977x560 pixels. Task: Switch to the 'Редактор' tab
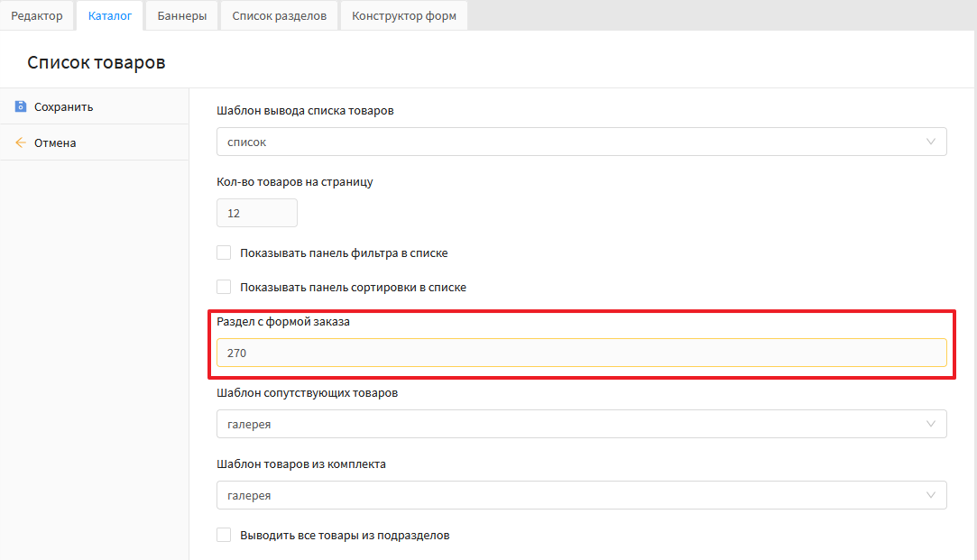tap(37, 16)
